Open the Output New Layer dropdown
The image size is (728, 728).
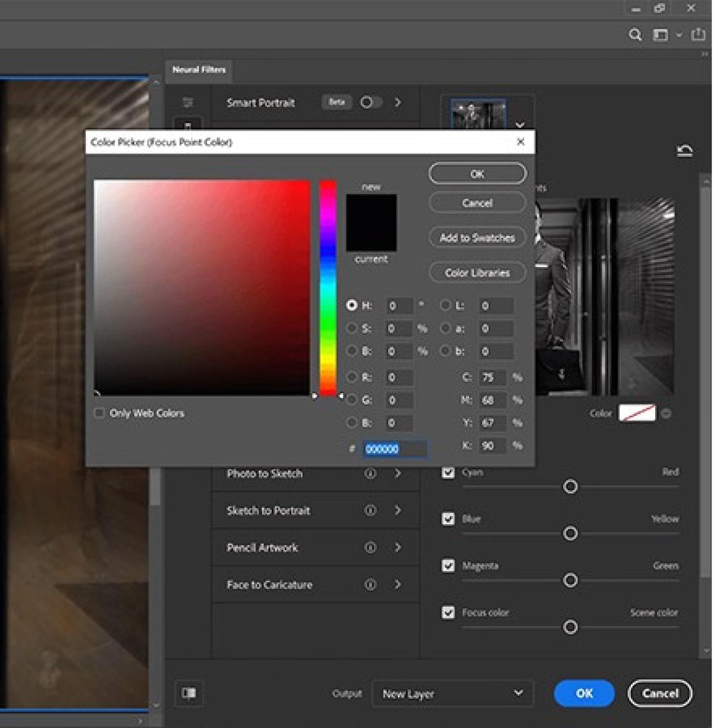[x=452, y=694]
